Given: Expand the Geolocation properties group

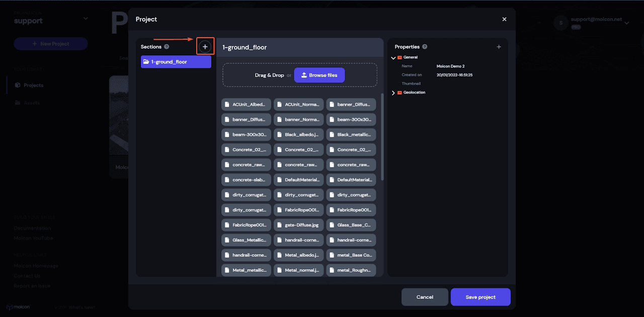Looking at the screenshot, I should click(x=393, y=93).
